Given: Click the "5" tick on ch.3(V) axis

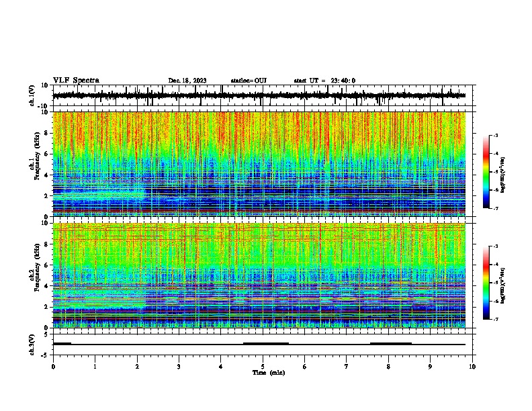Looking at the screenshot, I should 47,334.
